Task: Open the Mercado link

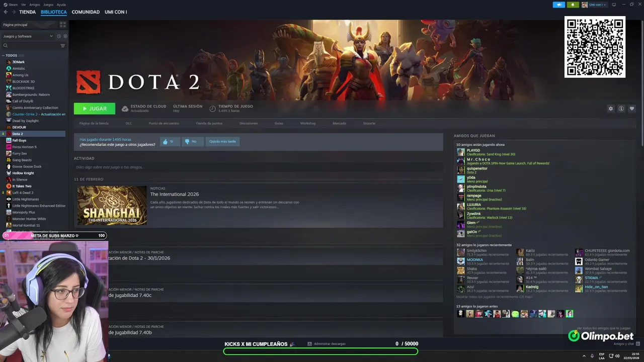Action: point(339,123)
